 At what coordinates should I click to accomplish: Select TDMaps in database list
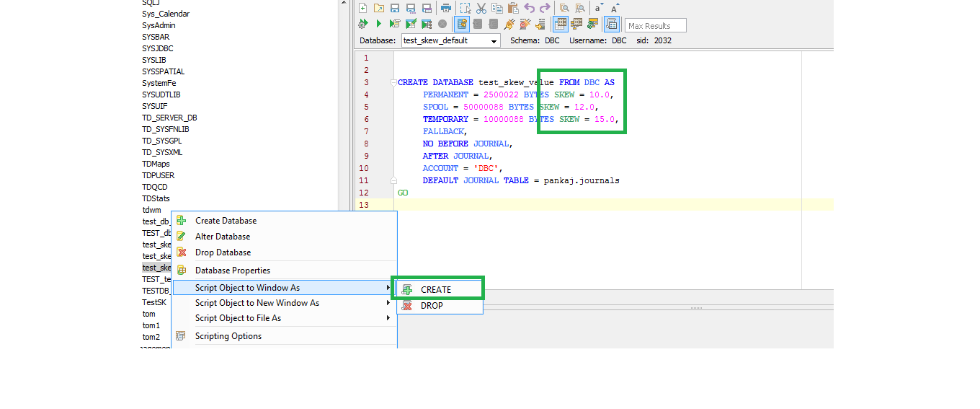click(156, 164)
